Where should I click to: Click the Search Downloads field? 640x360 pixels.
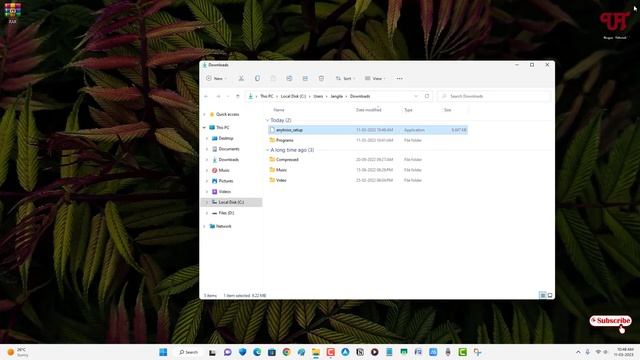tap(494, 96)
